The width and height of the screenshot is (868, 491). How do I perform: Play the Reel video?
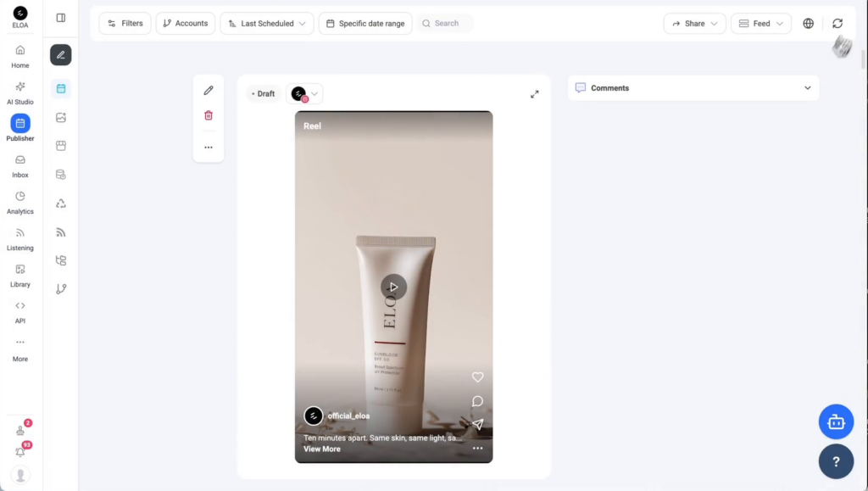point(393,287)
